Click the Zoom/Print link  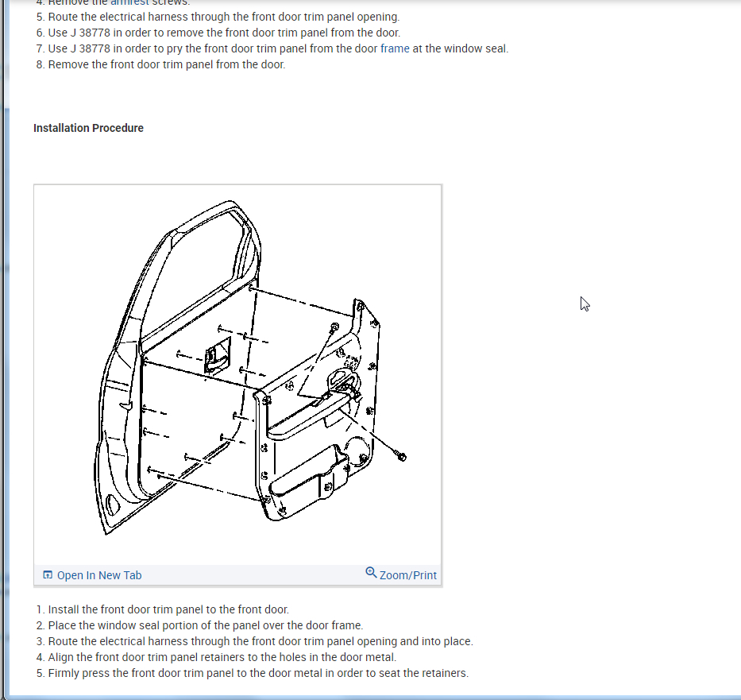408,575
